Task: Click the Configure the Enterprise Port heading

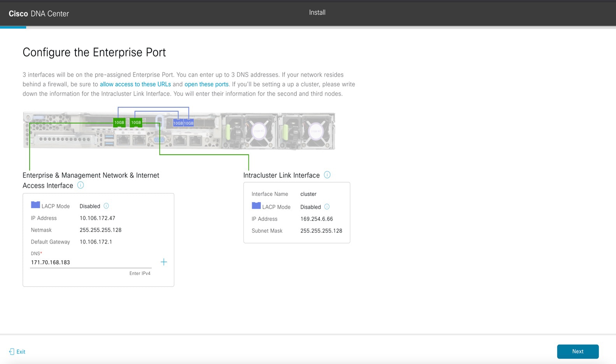Action: (x=94, y=52)
